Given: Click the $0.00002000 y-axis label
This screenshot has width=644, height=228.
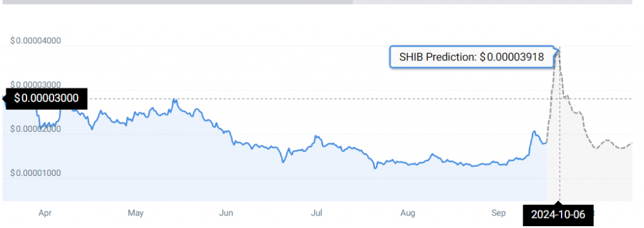Looking at the screenshot, I should pos(36,129).
